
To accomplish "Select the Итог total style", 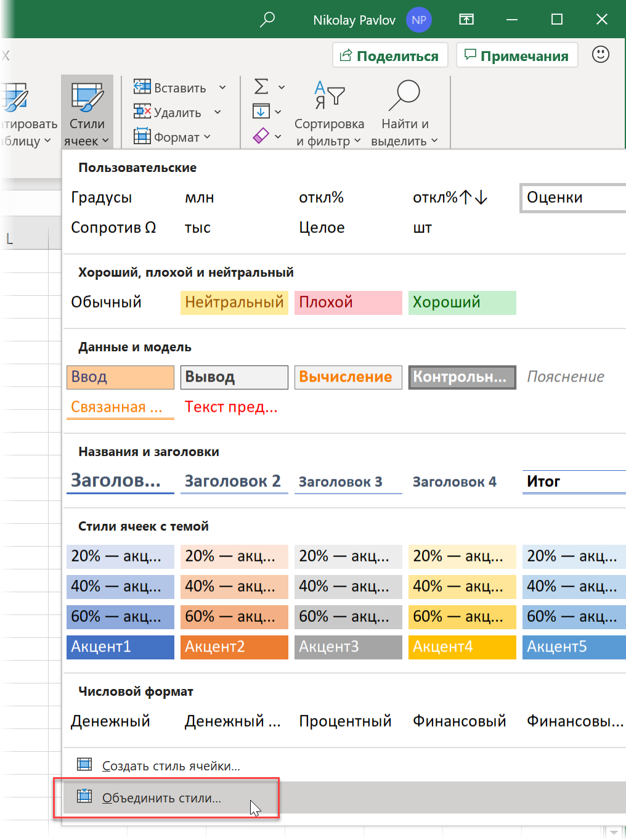I will pyautogui.click(x=574, y=481).
